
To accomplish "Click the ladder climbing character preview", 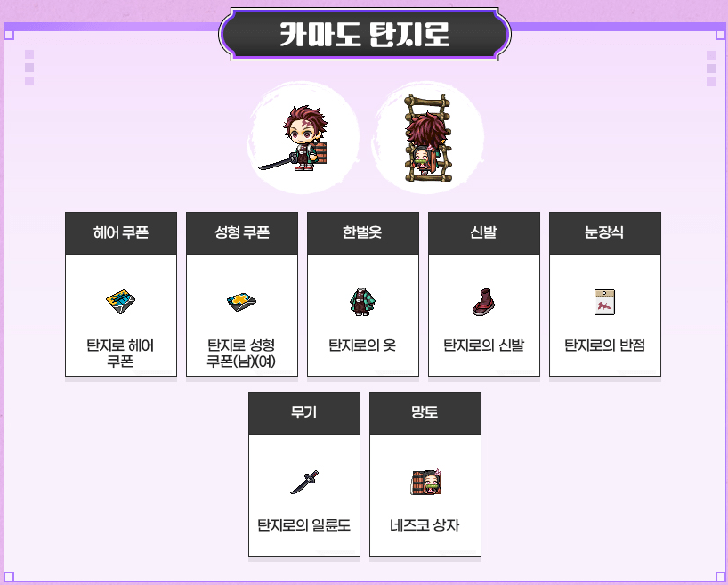I will click(x=426, y=138).
